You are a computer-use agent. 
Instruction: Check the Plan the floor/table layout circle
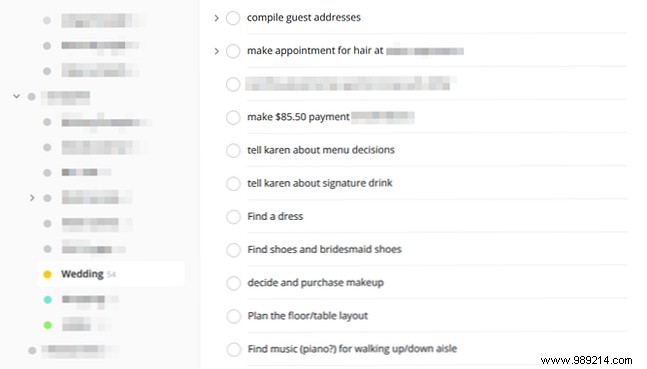pos(233,316)
